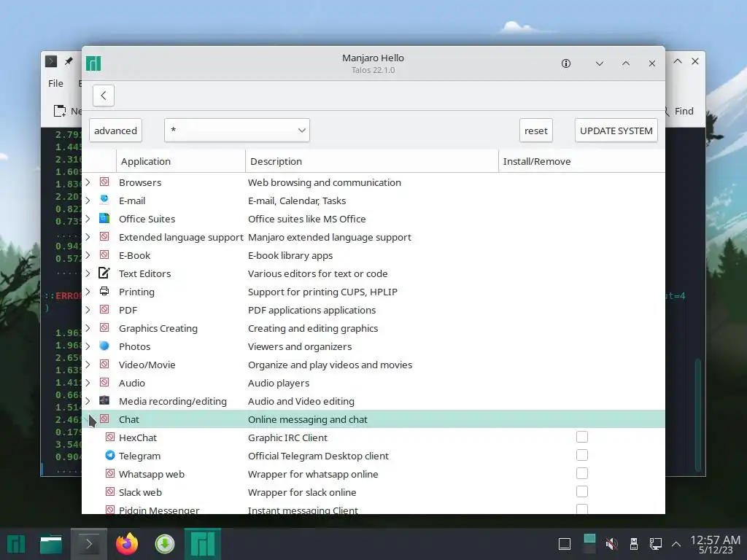Viewport: 747px width, 560px height.
Task: Click the new tab icon in terminal window
Action: tap(60, 111)
